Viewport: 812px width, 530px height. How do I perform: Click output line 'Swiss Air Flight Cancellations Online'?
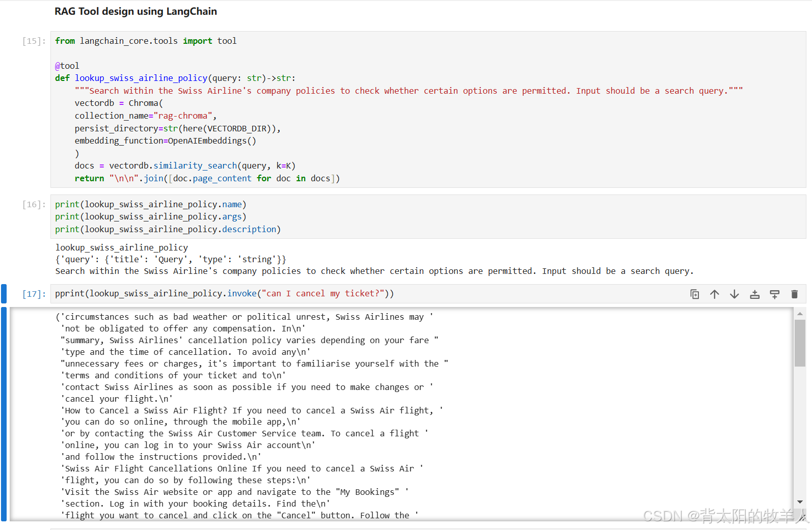click(x=242, y=468)
